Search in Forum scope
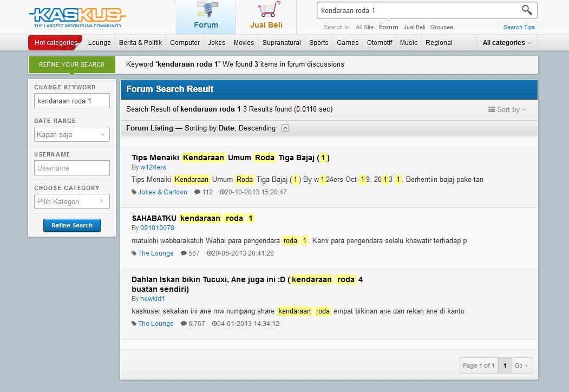 (388, 27)
